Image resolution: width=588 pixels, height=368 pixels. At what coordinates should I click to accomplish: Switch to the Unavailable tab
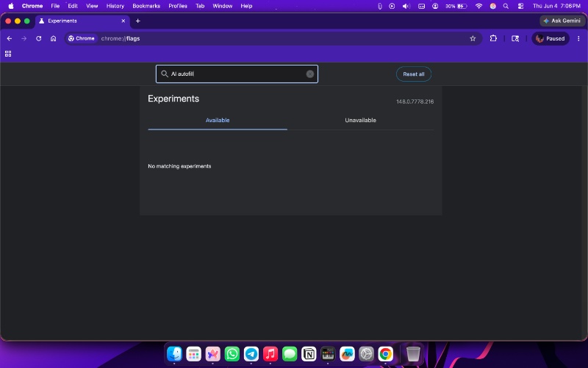point(360,120)
